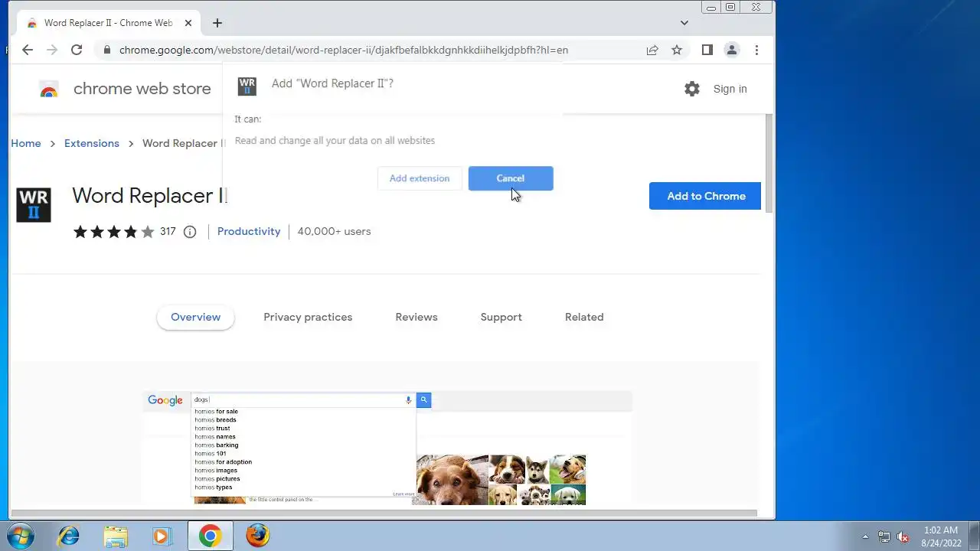
Task: Go to Home breadcrumb
Action: 26,143
